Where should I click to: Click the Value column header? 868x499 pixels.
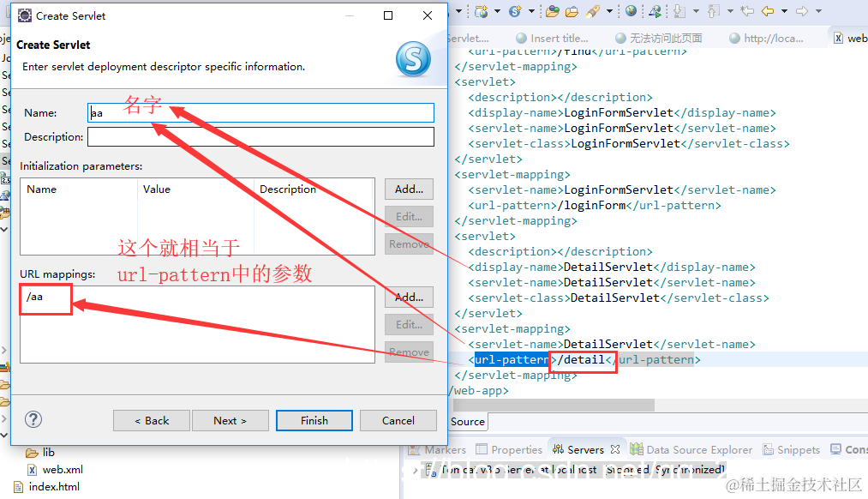(195, 189)
